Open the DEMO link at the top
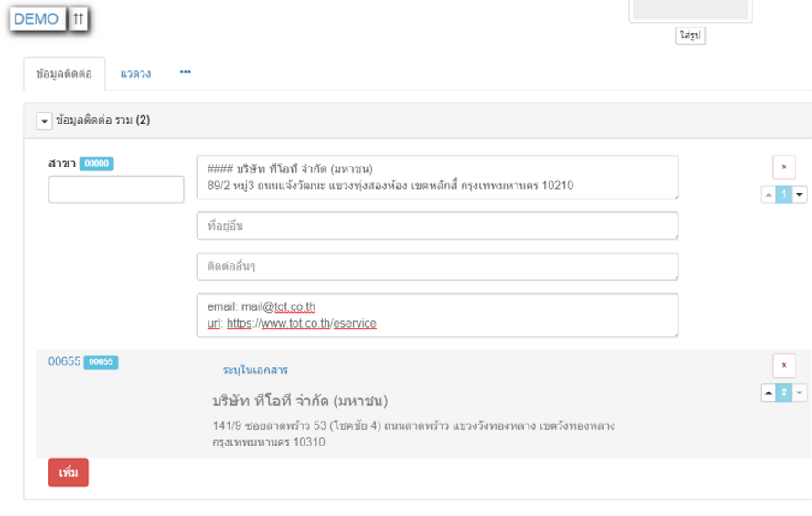This screenshot has height=516, width=812. pyautogui.click(x=37, y=19)
